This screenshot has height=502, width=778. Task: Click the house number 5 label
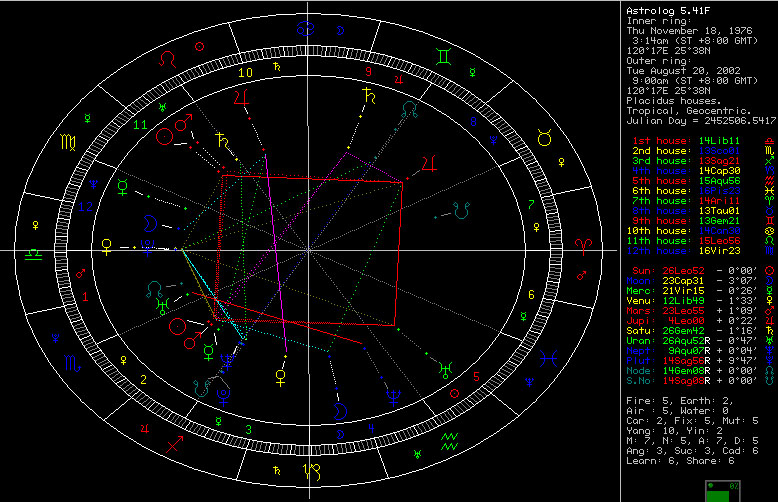[x=479, y=377]
